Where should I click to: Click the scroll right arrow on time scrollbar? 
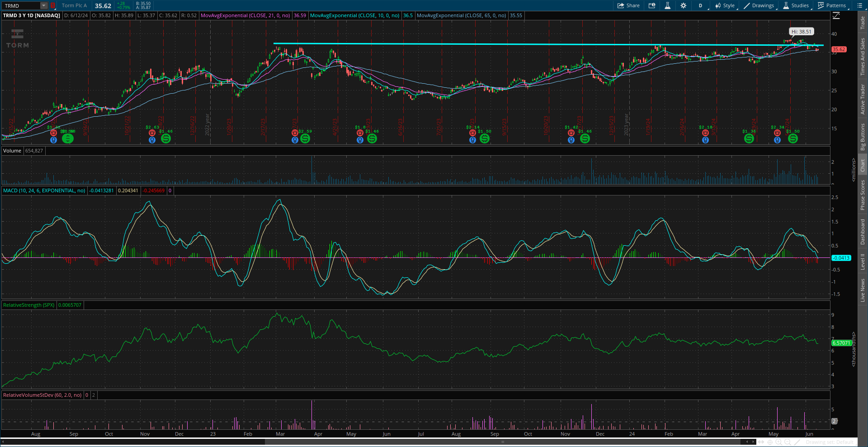pyautogui.click(x=753, y=442)
